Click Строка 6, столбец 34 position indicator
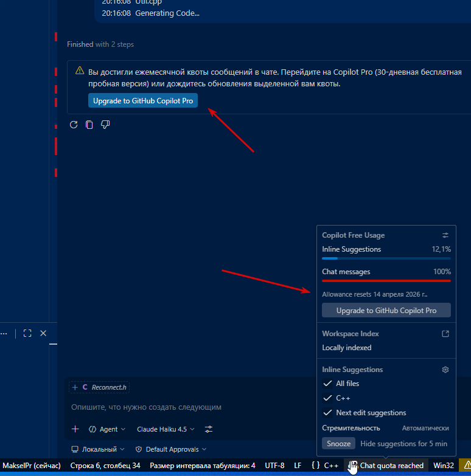 click(x=105, y=466)
